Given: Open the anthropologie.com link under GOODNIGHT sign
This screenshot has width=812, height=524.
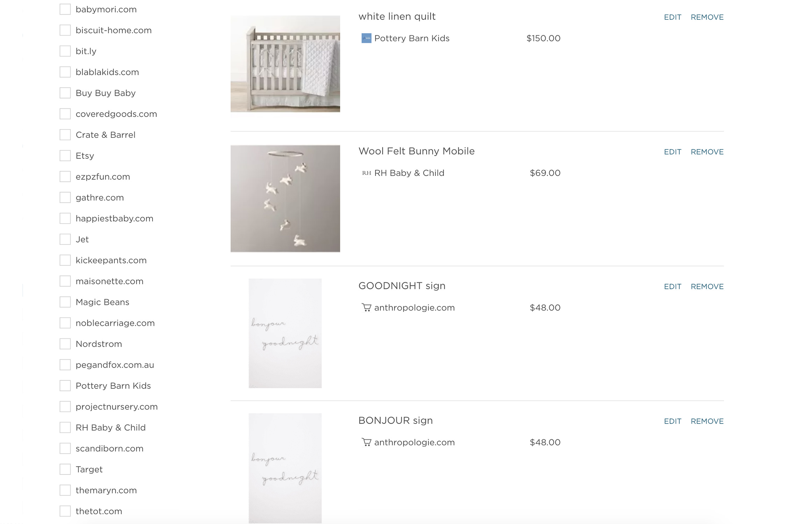Looking at the screenshot, I should [414, 307].
